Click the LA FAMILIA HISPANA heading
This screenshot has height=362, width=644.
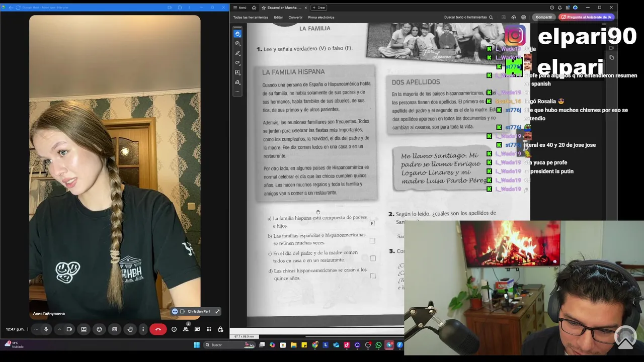[x=293, y=72]
